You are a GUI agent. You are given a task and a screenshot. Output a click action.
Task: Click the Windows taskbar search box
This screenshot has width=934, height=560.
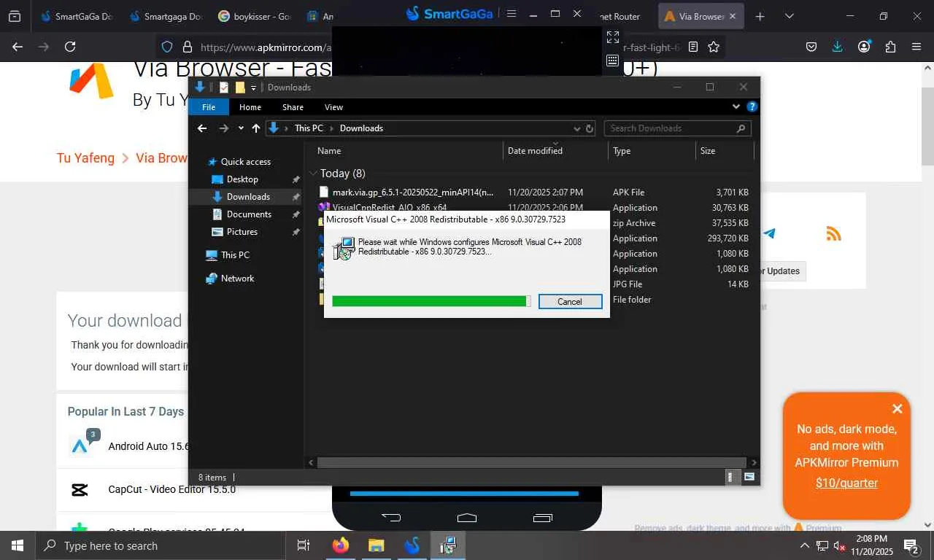click(159, 545)
